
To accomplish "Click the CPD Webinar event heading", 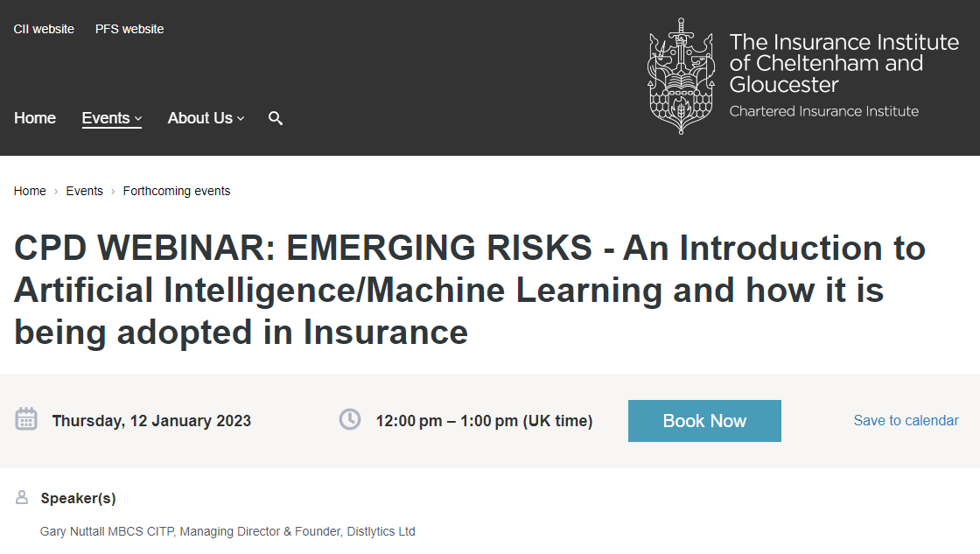I will pos(469,291).
